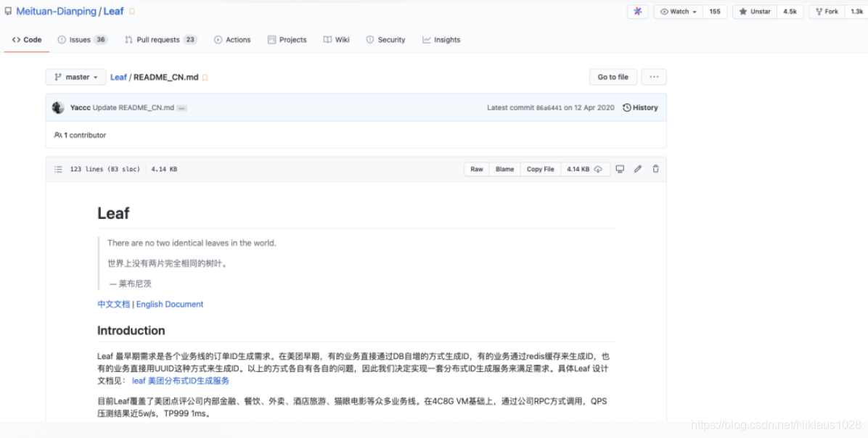Open the English Document link

pos(170,304)
